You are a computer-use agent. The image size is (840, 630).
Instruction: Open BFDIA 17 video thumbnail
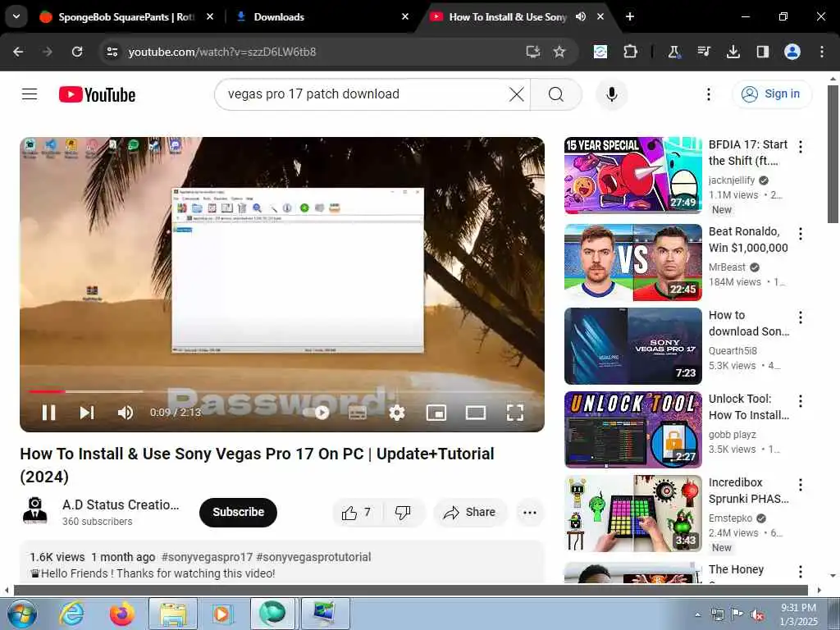tap(632, 176)
